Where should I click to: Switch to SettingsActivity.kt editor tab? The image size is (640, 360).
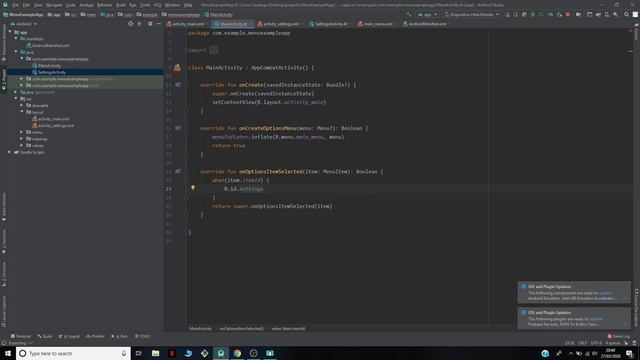tap(329, 24)
